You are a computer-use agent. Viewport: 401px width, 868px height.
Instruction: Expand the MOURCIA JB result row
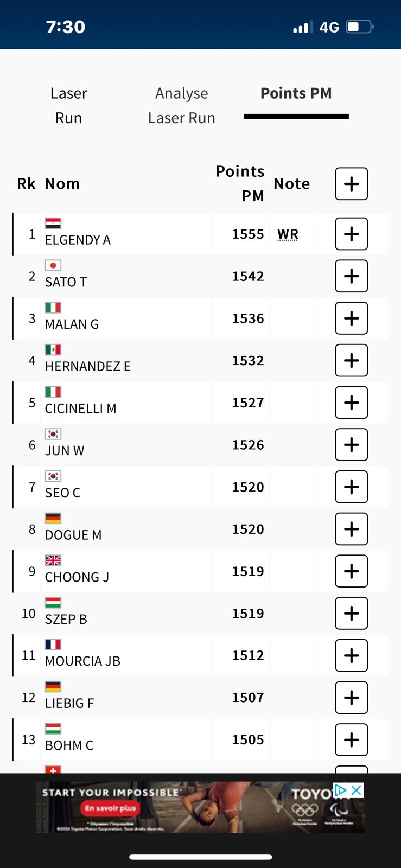point(351,655)
